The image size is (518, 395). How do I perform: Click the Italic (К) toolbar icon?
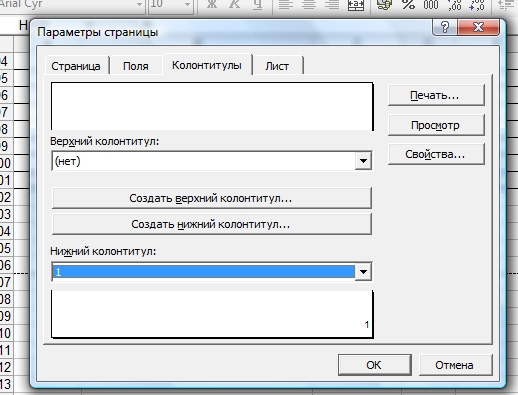point(234,5)
